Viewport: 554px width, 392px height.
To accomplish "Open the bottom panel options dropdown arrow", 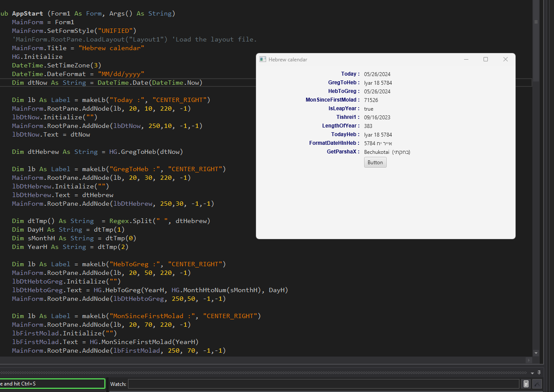I will (532, 373).
